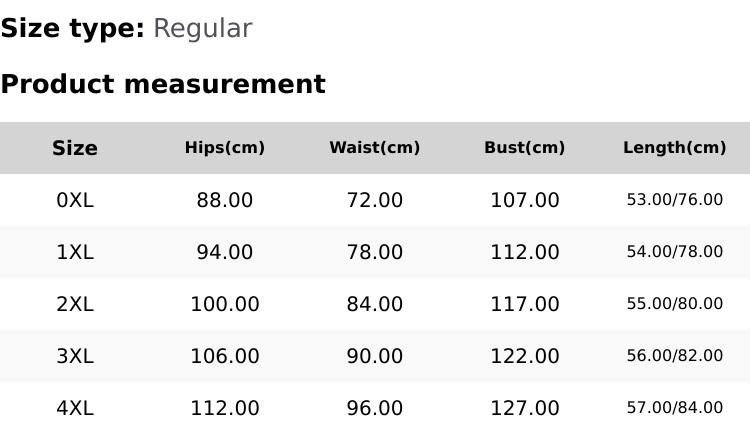Click the Product measurement heading

click(163, 84)
